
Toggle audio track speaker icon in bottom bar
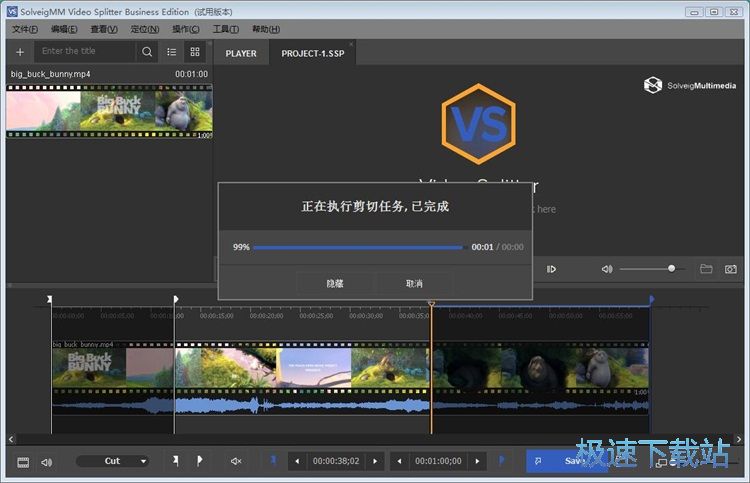point(46,462)
